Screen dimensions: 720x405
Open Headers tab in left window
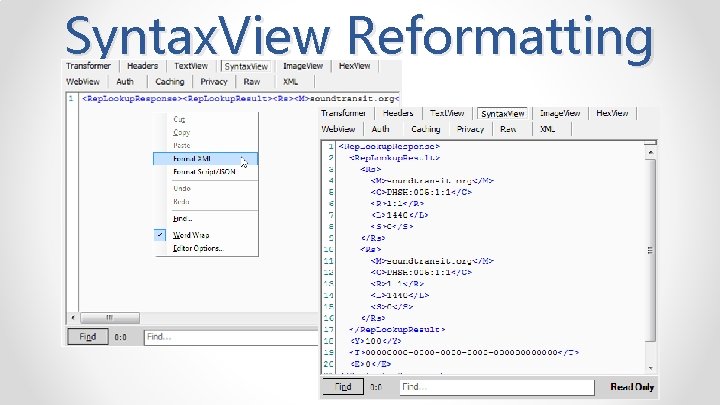coord(142,66)
